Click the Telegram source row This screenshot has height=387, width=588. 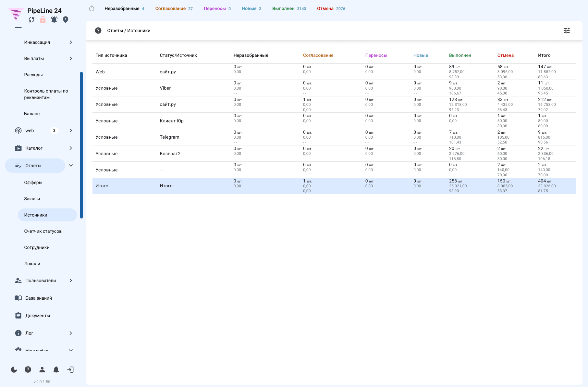[x=334, y=137]
